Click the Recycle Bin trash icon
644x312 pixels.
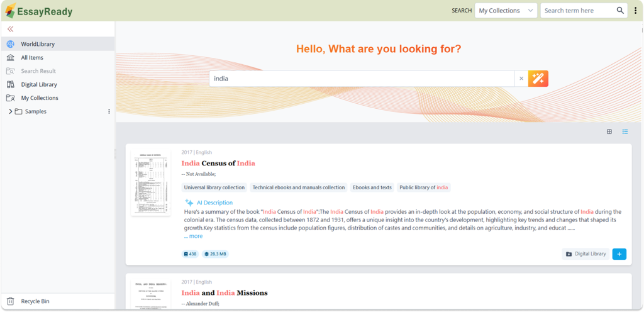click(11, 301)
